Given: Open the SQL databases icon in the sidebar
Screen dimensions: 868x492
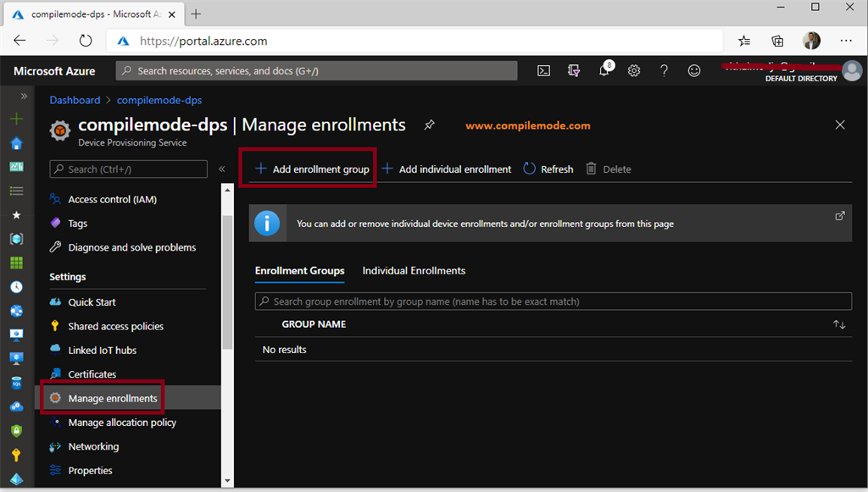Looking at the screenshot, I should (x=16, y=383).
